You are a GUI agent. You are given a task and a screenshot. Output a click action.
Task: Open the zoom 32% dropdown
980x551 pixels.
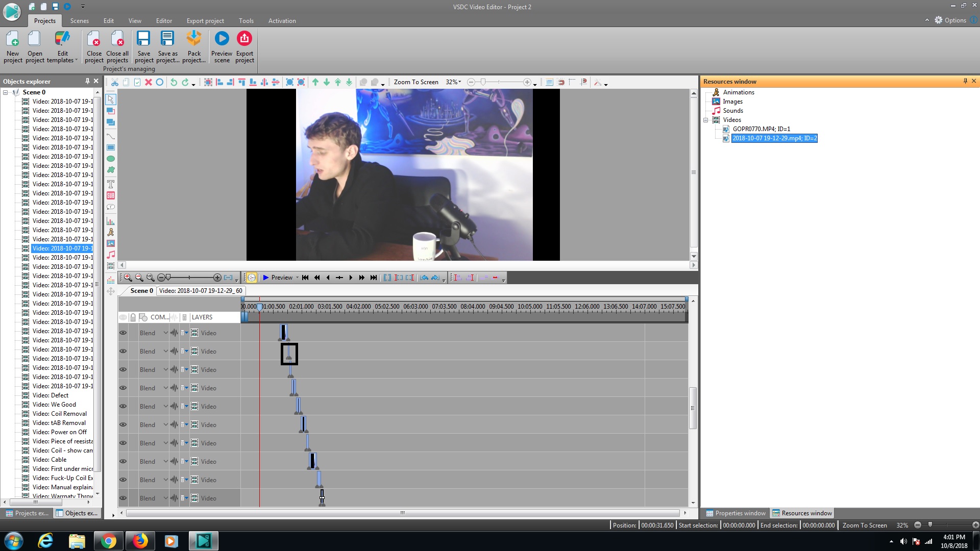(x=460, y=82)
